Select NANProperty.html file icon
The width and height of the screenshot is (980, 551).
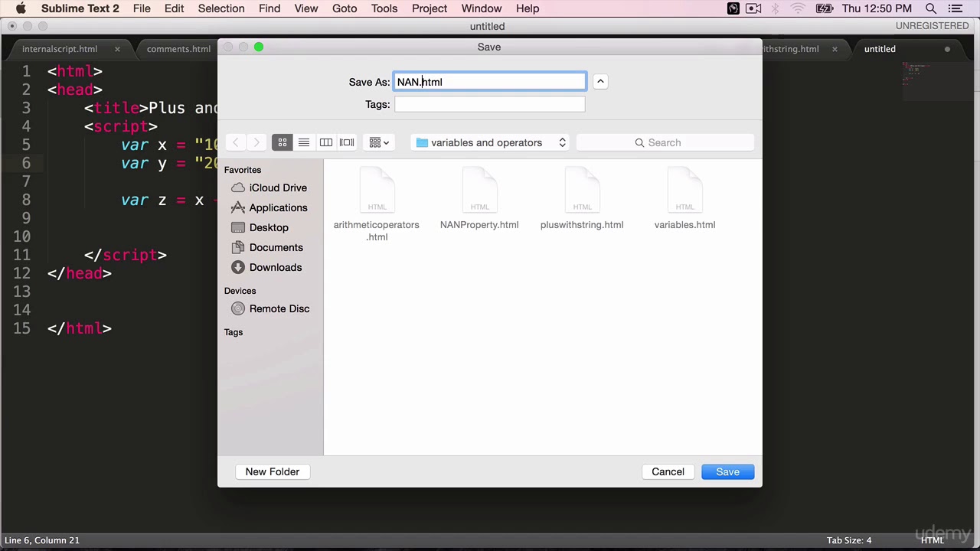click(479, 191)
